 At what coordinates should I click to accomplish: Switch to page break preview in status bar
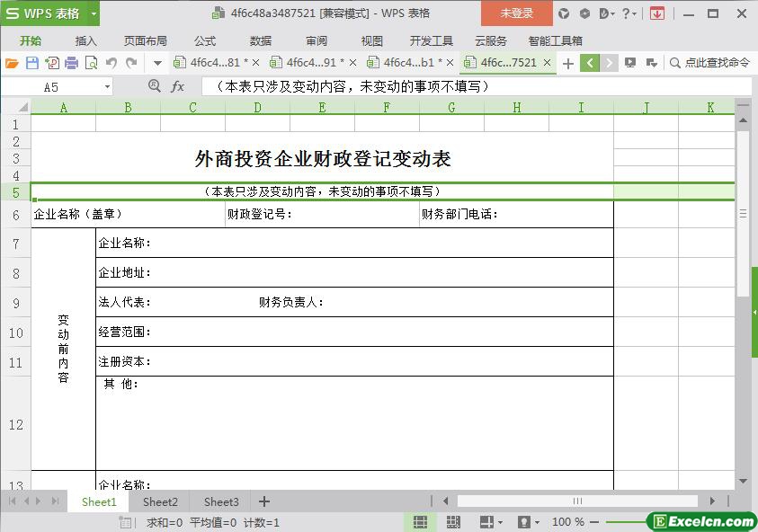pyautogui.click(x=453, y=522)
